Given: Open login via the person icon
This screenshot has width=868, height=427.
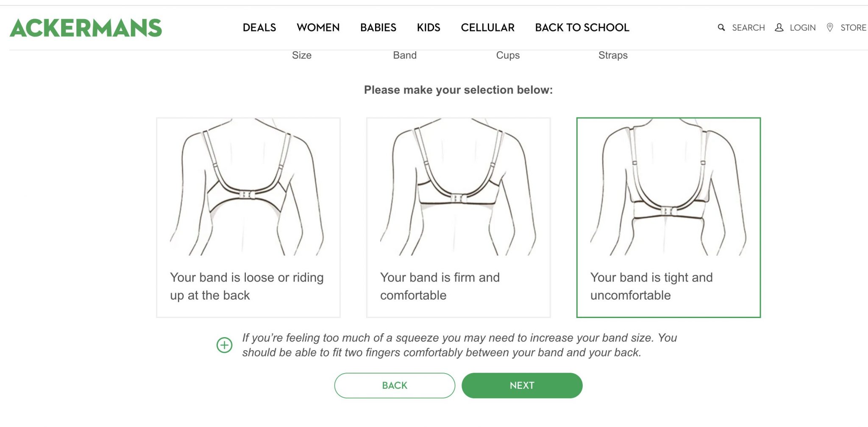Looking at the screenshot, I should pyautogui.click(x=779, y=27).
